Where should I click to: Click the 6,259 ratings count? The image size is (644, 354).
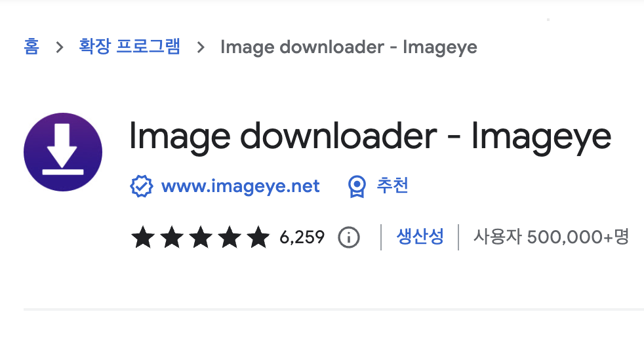[302, 237]
